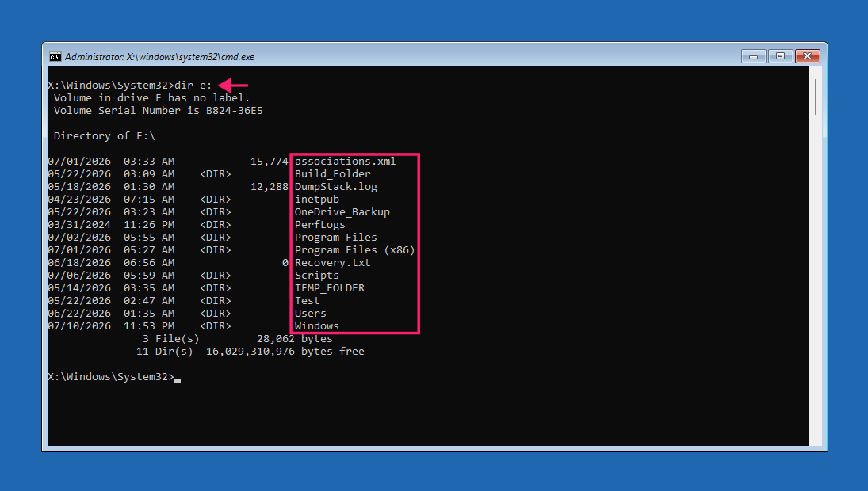Select PerfLogs directory name

coord(320,225)
